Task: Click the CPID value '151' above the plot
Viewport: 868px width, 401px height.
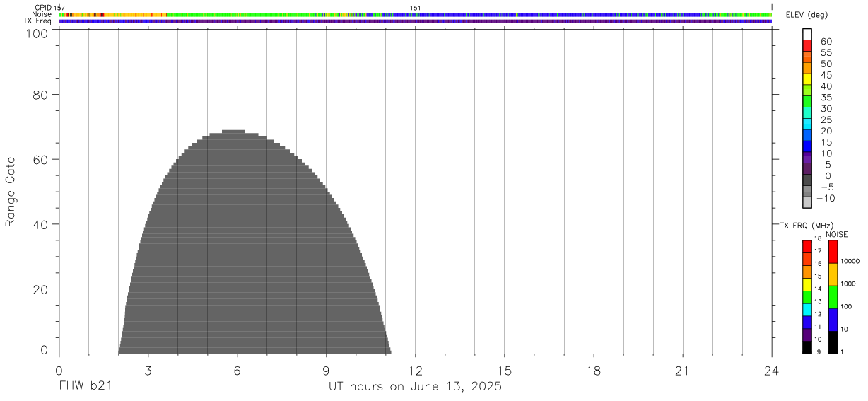Action: (416, 8)
